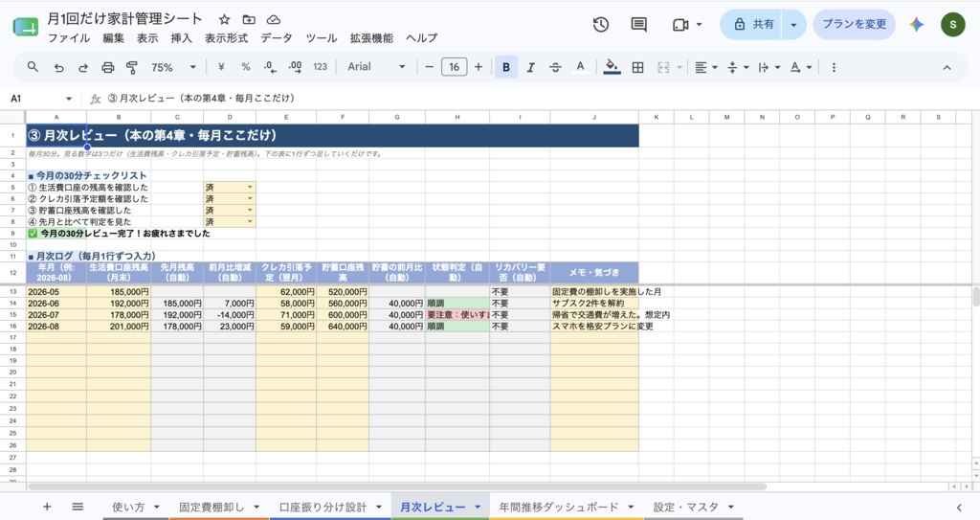980x520 pixels.
Task: Decrease font size with minus button
Action: (x=430, y=67)
